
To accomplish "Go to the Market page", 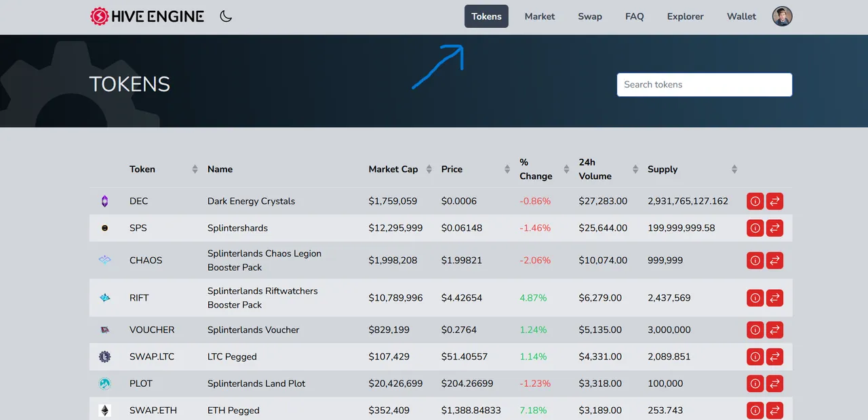I will pyautogui.click(x=540, y=16).
